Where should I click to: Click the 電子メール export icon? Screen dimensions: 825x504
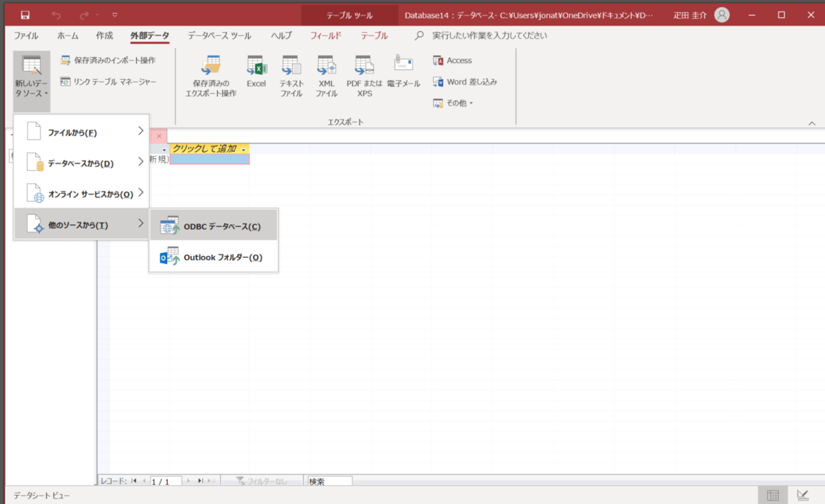[x=404, y=72]
